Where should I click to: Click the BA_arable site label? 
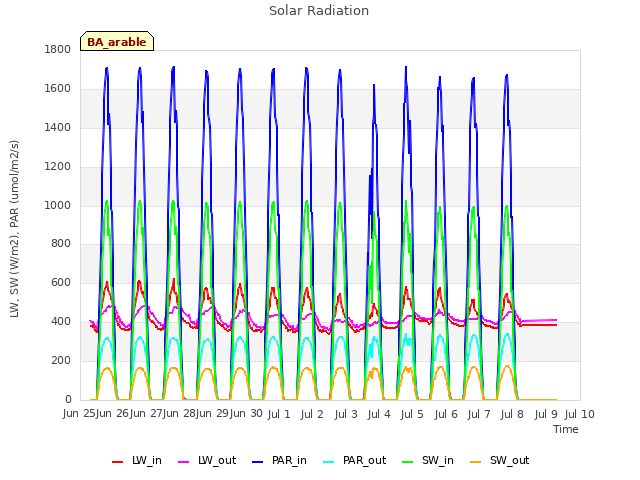pos(117,42)
